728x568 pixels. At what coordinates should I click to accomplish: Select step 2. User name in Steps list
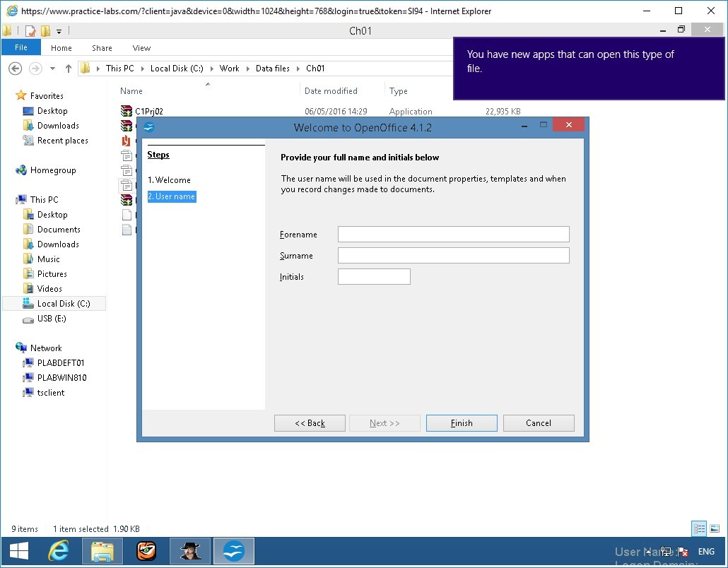[x=171, y=196]
